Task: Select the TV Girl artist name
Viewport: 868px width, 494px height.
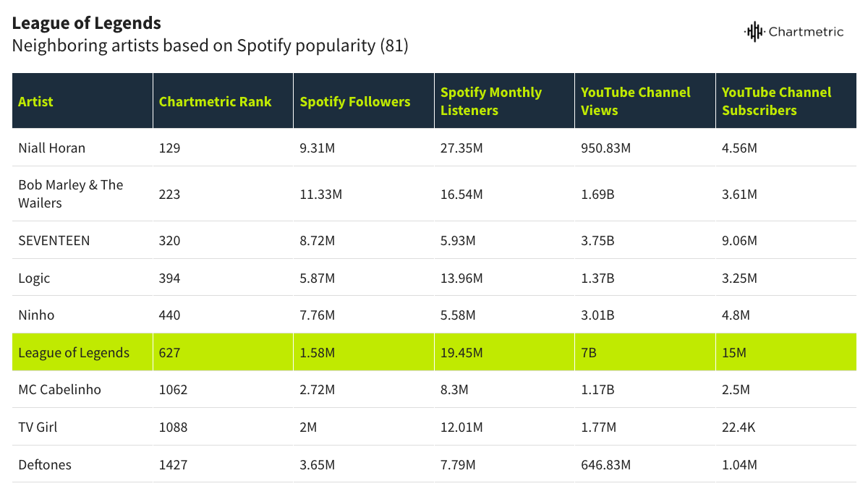Action: coord(38,427)
